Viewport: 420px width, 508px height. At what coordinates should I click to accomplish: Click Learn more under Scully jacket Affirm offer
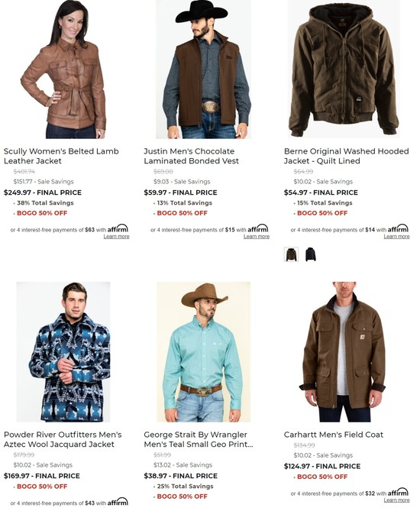116,237
